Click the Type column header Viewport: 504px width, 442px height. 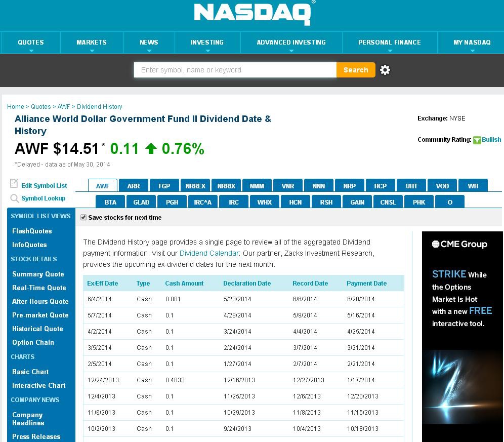point(143,284)
